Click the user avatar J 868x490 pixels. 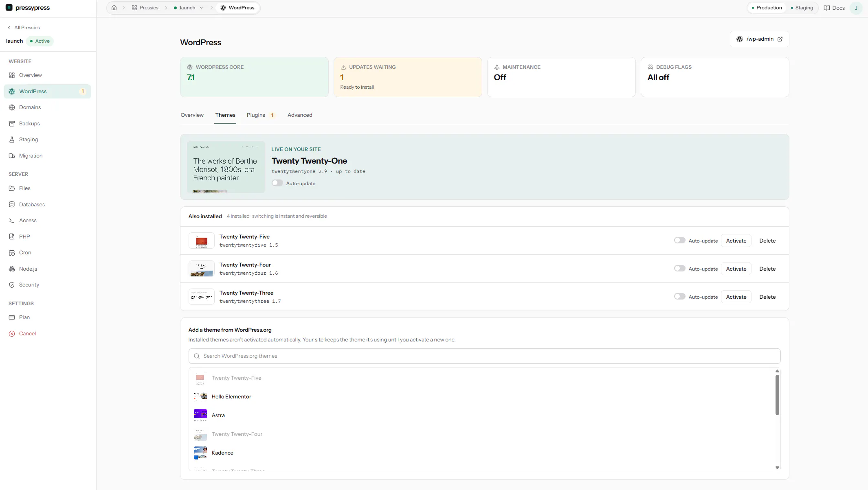(x=856, y=8)
